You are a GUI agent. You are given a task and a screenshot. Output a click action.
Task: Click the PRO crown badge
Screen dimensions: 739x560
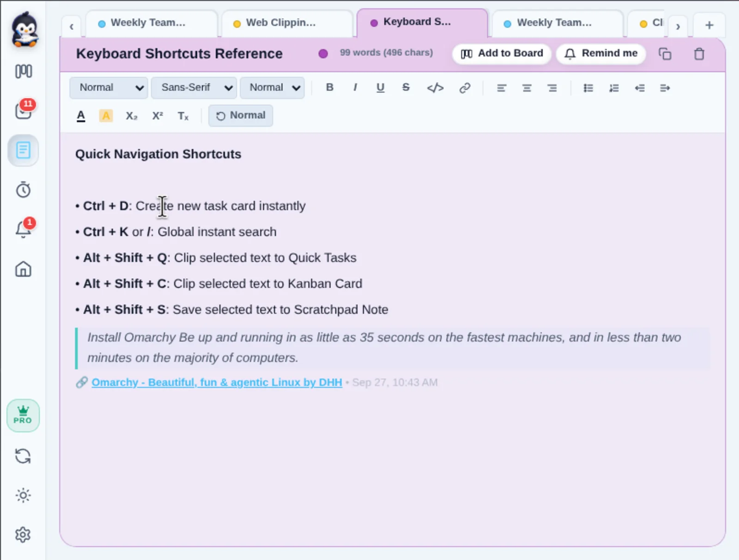[x=23, y=415]
